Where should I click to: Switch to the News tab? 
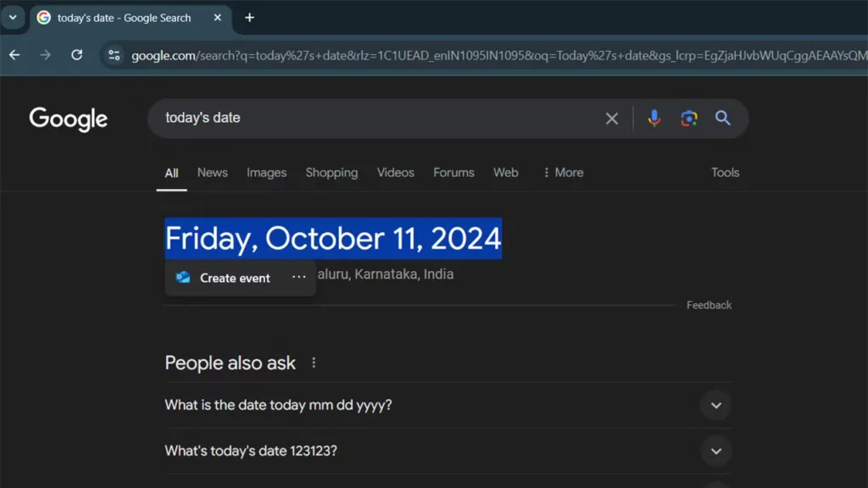point(213,173)
